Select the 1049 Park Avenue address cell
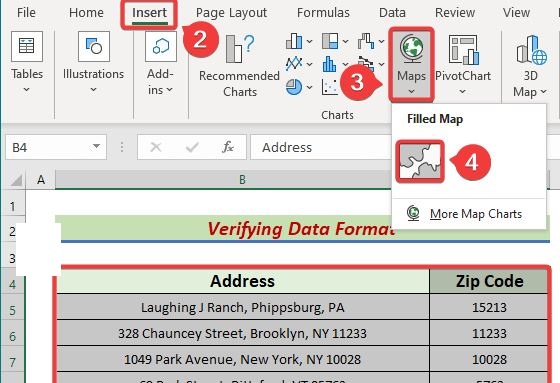Viewport: 560px width, 383px height. [x=242, y=359]
